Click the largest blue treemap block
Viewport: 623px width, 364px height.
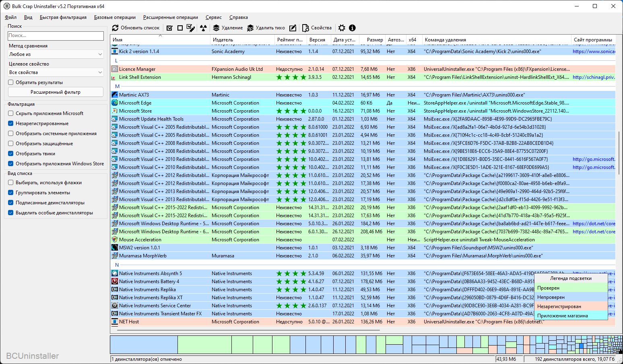click(x=144, y=345)
